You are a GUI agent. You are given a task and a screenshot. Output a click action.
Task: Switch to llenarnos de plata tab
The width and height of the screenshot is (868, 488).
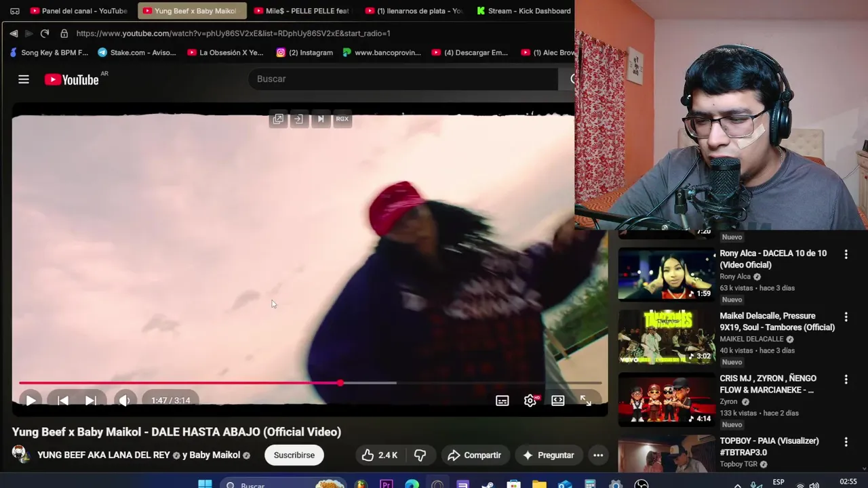[414, 11]
